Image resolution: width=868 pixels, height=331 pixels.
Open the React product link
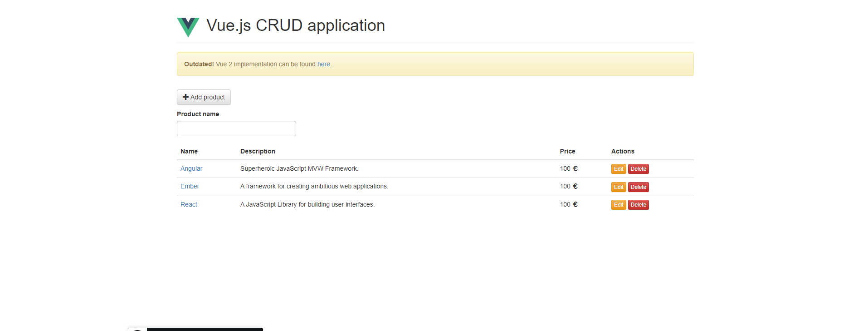pos(189,204)
